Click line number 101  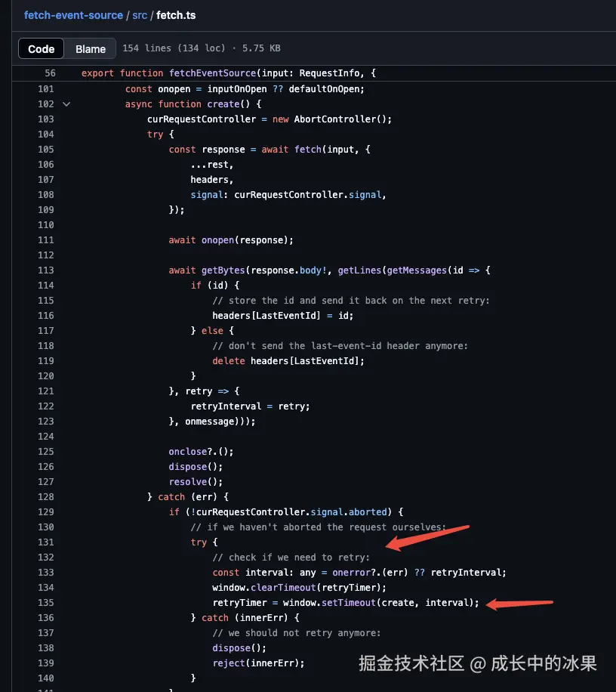pos(46,89)
